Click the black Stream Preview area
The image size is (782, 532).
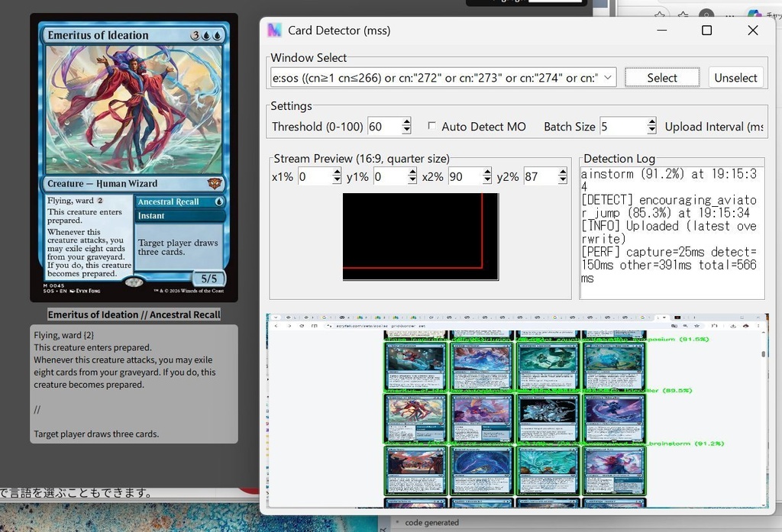coord(421,237)
